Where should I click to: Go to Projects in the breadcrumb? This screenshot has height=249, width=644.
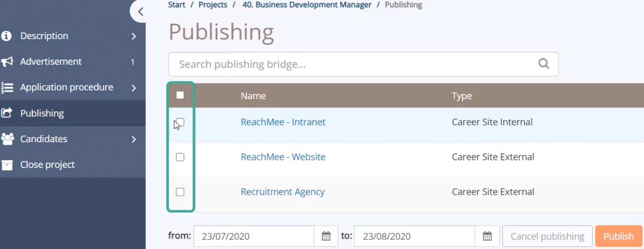click(x=213, y=5)
